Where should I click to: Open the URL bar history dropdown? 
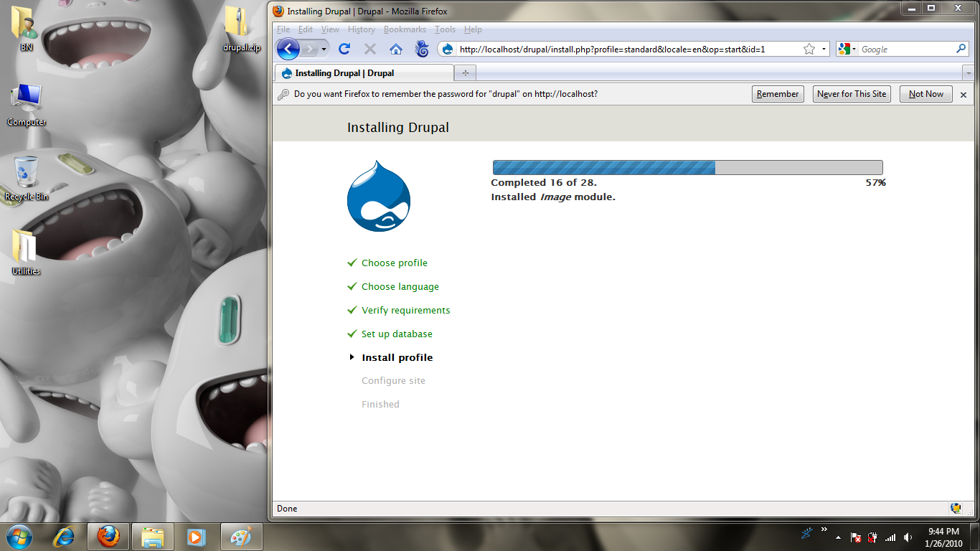[824, 49]
